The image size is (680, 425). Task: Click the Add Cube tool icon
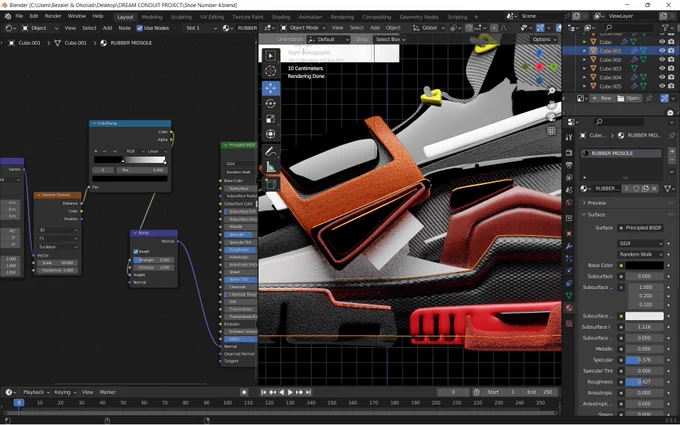[x=271, y=184]
